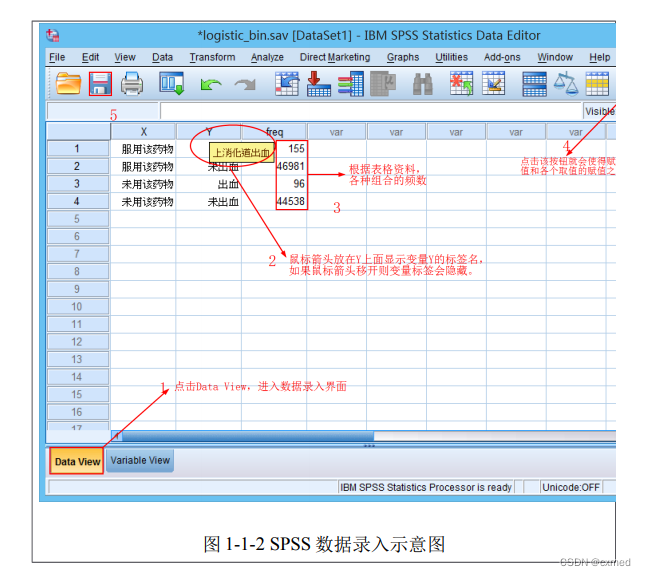This screenshot has height=576, width=646.
Task: Open the Direct Marketing menu
Action: pos(335,57)
